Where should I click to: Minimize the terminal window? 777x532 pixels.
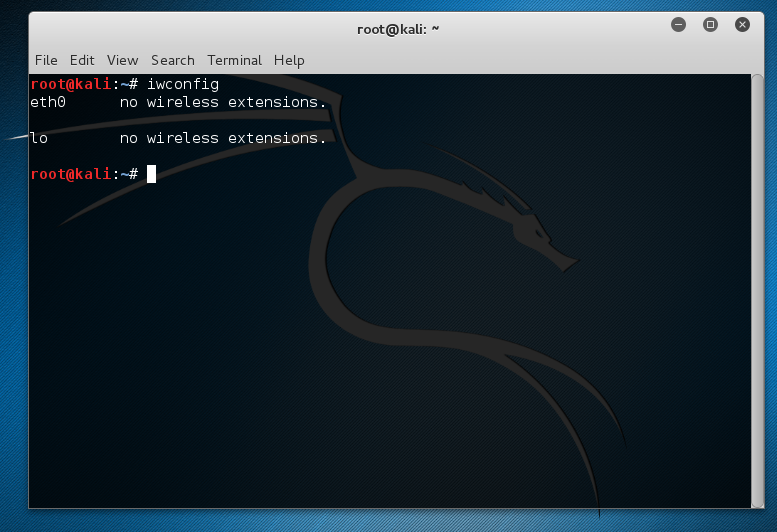(x=678, y=24)
